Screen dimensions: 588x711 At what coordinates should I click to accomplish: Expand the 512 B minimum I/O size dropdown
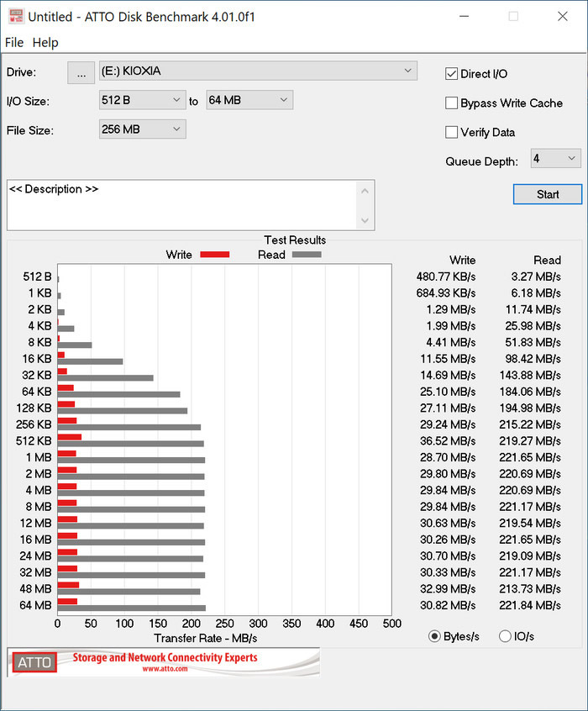[x=142, y=101]
